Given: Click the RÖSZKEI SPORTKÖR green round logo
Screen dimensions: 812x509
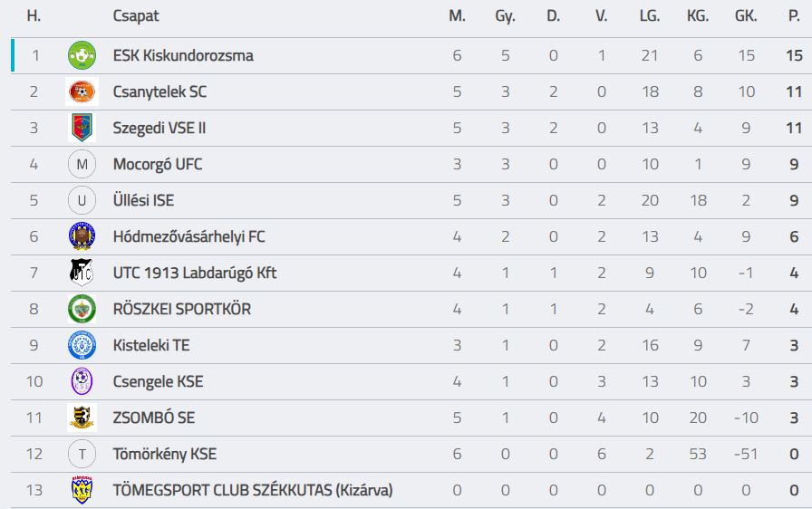Looking at the screenshot, I should tap(82, 309).
